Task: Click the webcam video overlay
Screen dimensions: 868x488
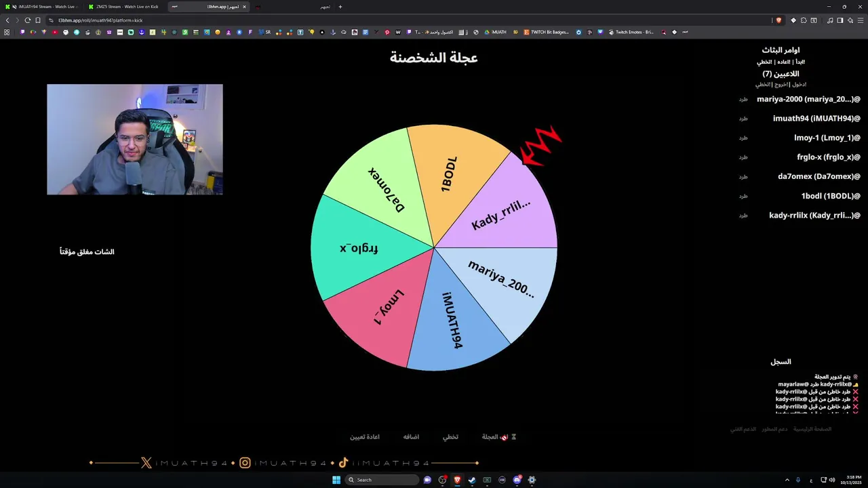Action: (135, 140)
